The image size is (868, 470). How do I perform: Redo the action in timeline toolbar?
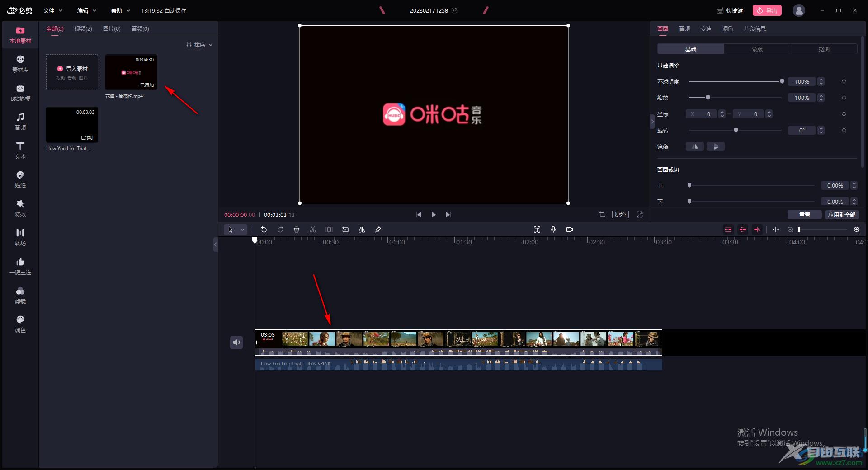click(x=280, y=230)
